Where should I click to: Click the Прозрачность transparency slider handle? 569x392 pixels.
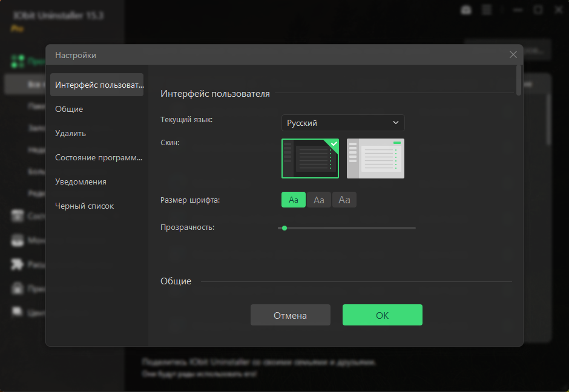point(284,228)
